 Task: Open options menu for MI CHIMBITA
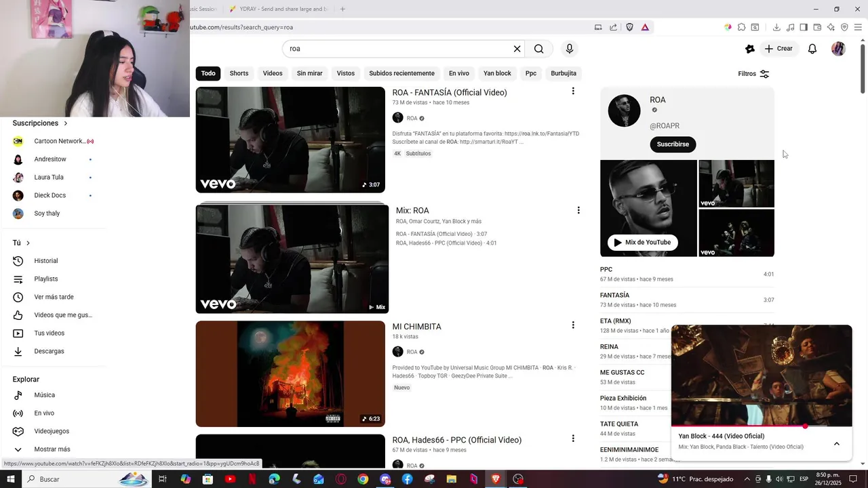coord(573,325)
